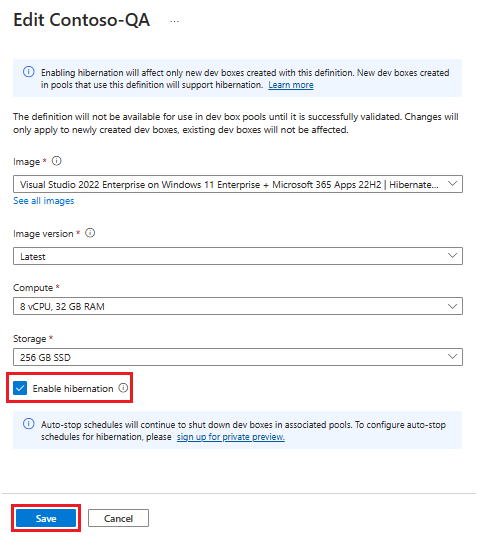
Task: Open the Image dropdown
Action: pyautogui.click(x=238, y=184)
